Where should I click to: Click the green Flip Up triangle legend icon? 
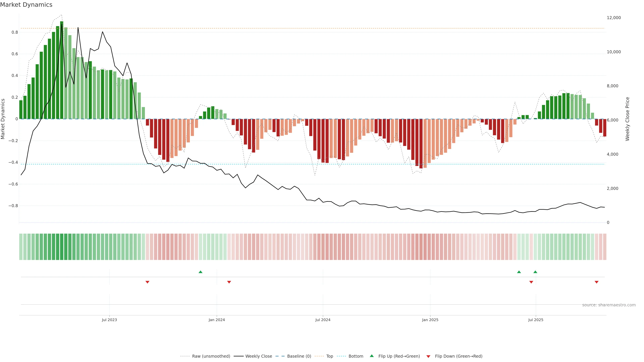coord(371,356)
